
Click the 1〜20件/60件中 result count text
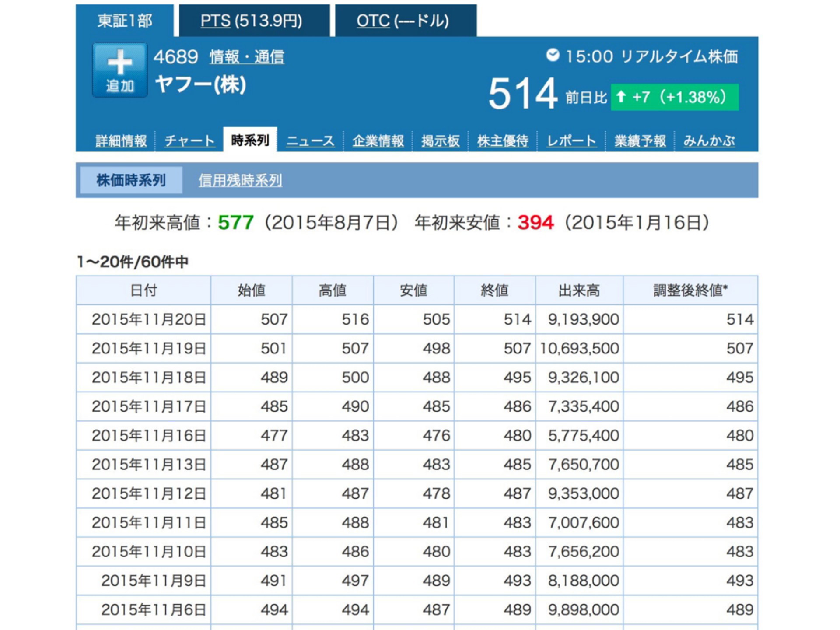[133, 262]
